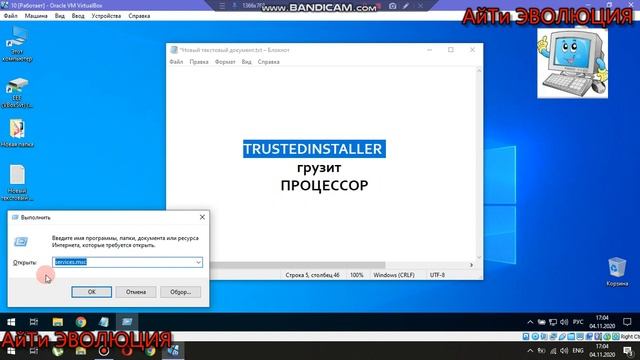Open the guest notification center icon
Image resolution: width=640 pixels, height=360 pixels.
tap(627, 322)
